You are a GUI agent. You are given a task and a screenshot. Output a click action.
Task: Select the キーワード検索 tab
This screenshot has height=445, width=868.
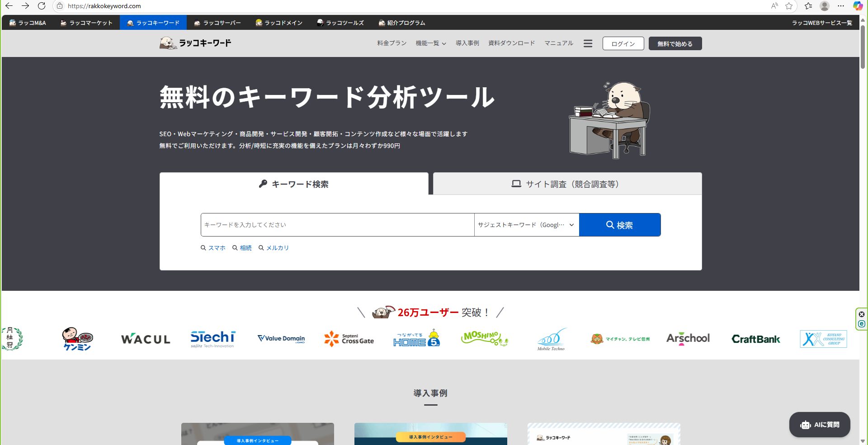coord(294,184)
